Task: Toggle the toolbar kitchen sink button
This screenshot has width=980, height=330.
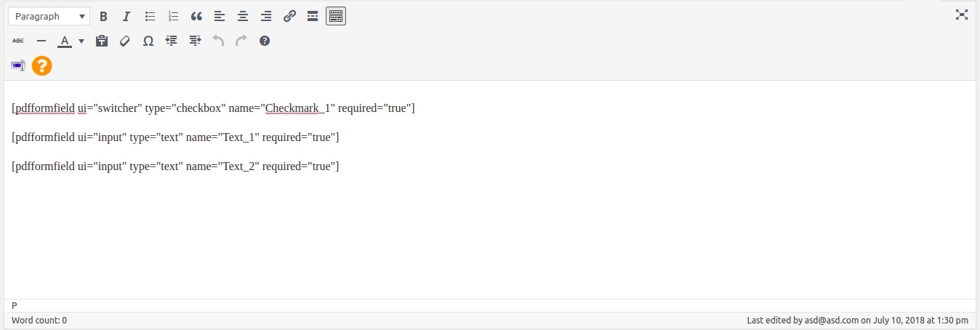Action: point(336,16)
